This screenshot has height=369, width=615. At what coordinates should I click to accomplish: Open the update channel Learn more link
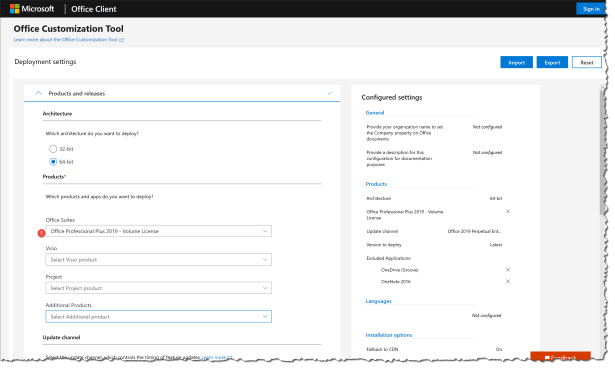[214, 357]
